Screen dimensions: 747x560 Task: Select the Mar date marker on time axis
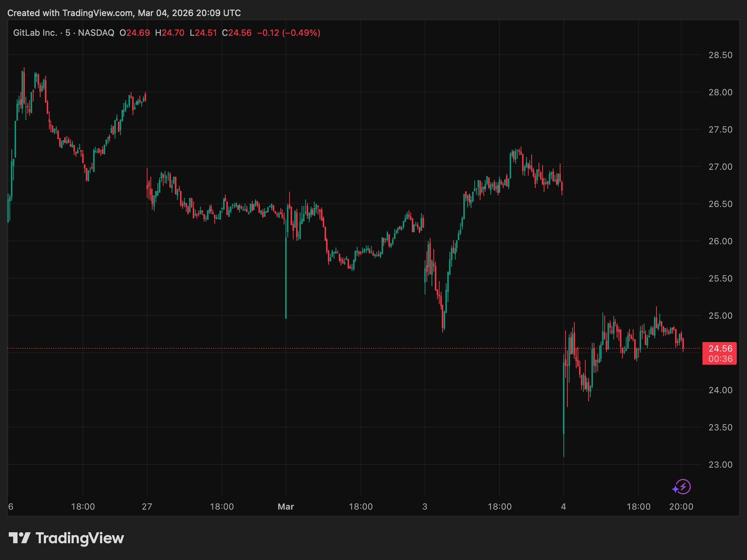[x=286, y=507]
